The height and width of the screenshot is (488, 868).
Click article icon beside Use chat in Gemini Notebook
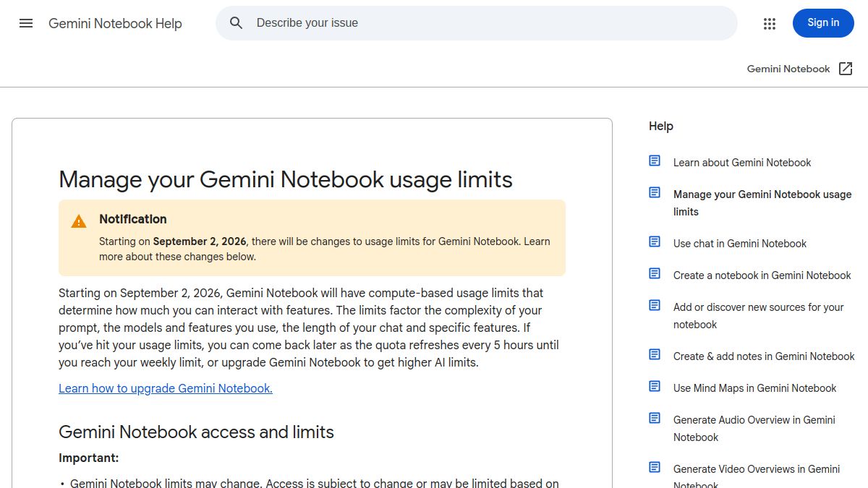click(655, 242)
